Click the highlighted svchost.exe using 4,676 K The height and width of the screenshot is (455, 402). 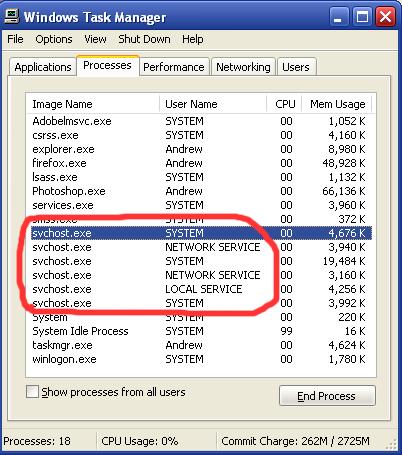coord(201,233)
